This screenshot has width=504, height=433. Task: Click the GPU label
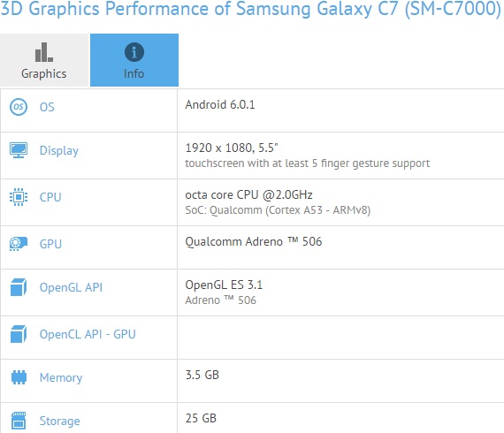[x=50, y=244]
